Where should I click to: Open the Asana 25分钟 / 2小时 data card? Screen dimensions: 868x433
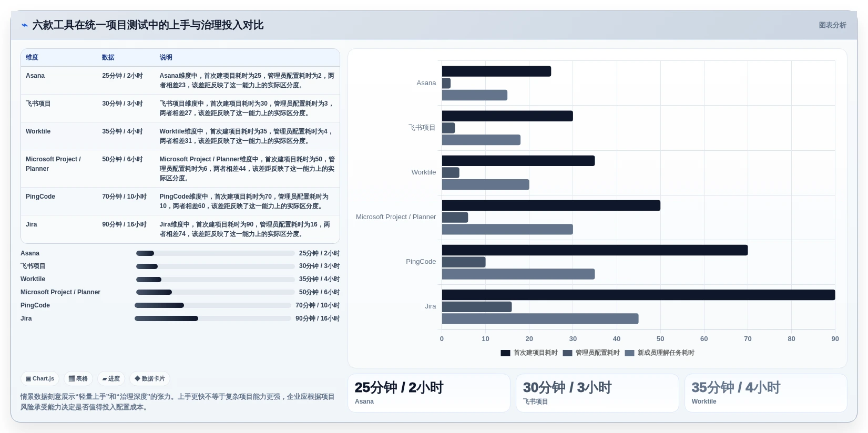point(429,393)
